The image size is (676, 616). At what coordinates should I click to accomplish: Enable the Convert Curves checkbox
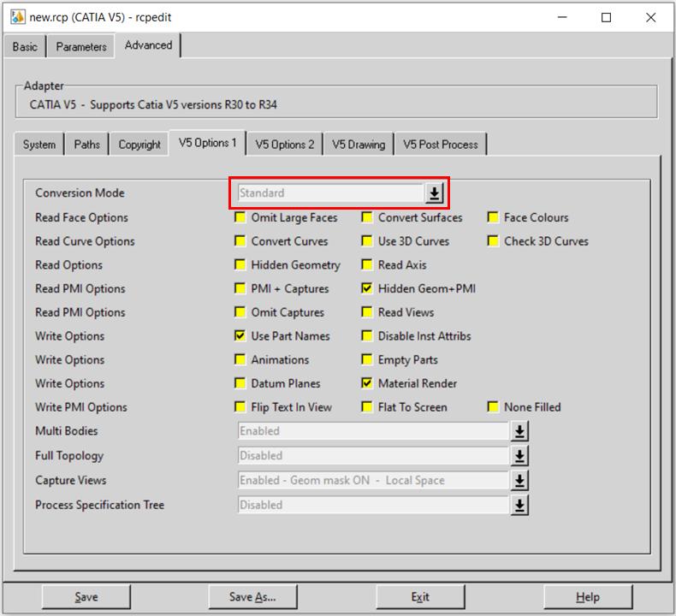tap(240, 240)
